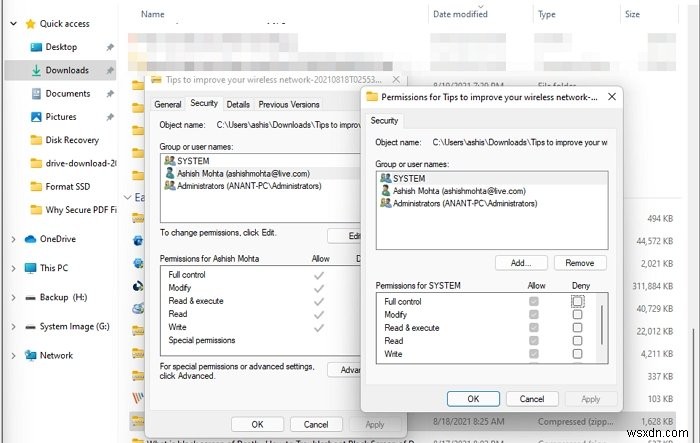Select Administrators in Permissions user list
The image size is (700, 443).
(492, 203)
